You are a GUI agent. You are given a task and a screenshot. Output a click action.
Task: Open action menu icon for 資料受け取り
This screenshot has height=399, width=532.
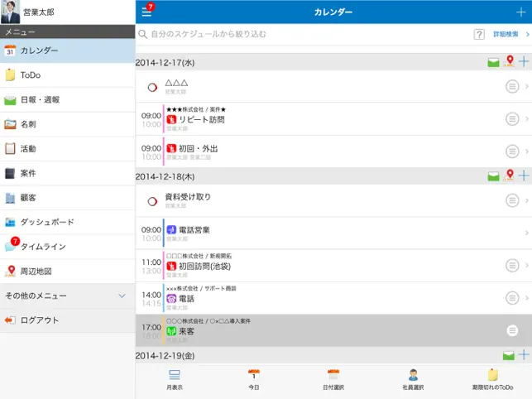(x=512, y=200)
